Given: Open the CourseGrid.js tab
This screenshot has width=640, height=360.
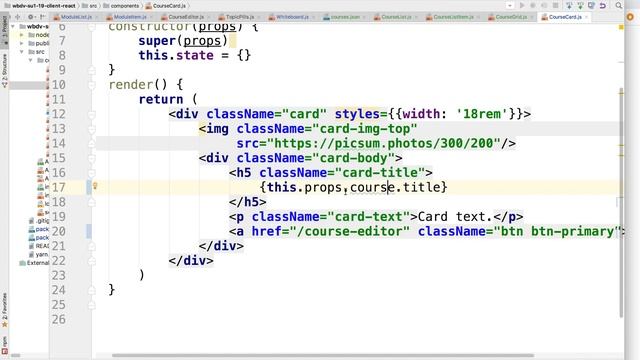Looking at the screenshot, I should (x=511, y=17).
